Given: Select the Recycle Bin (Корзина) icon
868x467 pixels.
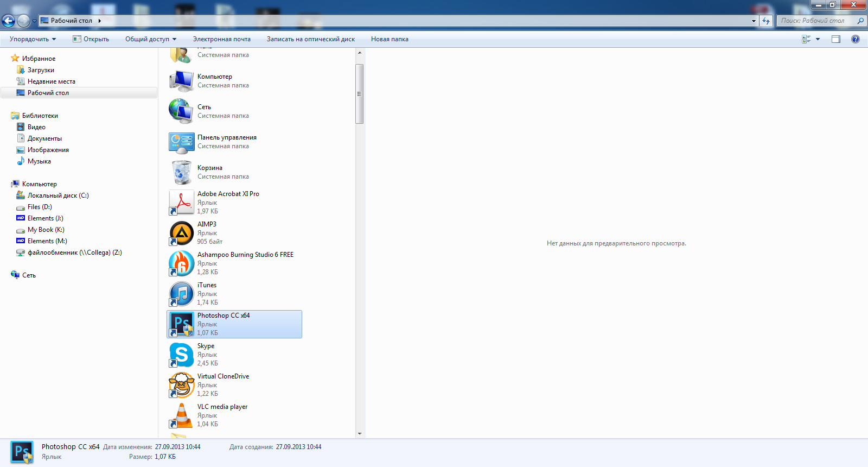Looking at the screenshot, I should [182, 172].
